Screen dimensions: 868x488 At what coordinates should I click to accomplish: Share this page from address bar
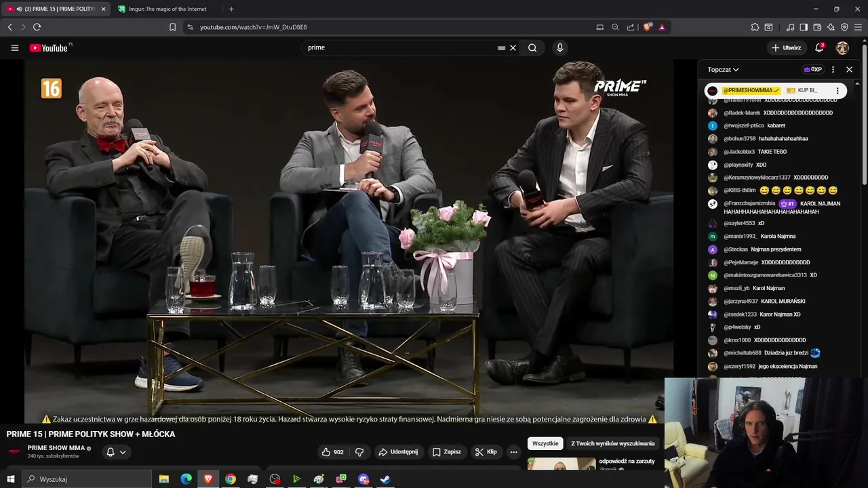pos(631,27)
